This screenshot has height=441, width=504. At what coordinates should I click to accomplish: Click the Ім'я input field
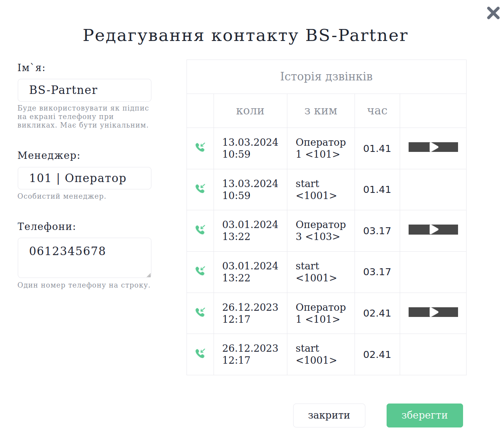[85, 90]
